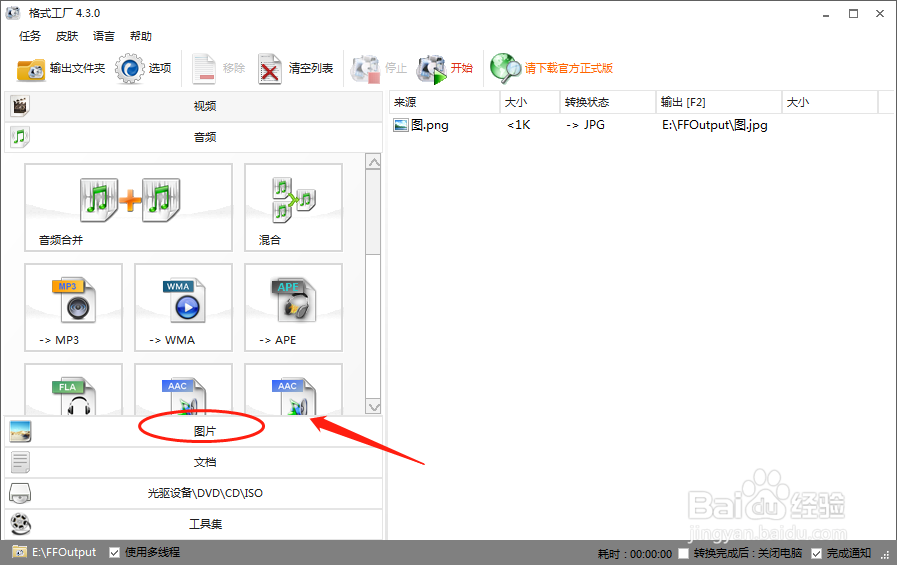Click scroll up arrow in audio panel
This screenshot has width=897, height=565.
point(374,162)
